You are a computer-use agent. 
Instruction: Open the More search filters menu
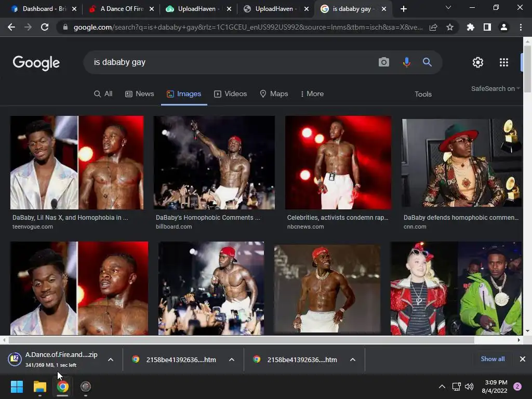pyautogui.click(x=312, y=94)
